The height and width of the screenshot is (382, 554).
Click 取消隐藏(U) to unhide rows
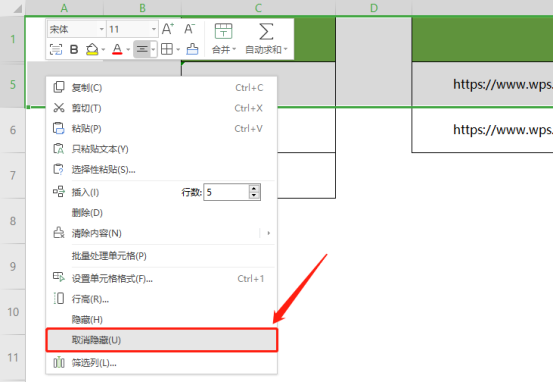(x=161, y=340)
